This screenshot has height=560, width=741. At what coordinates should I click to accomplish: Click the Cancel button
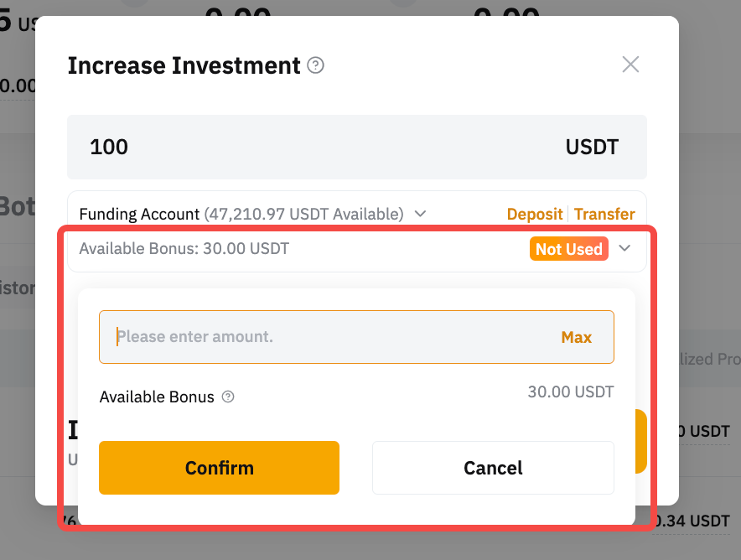(x=493, y=468)
